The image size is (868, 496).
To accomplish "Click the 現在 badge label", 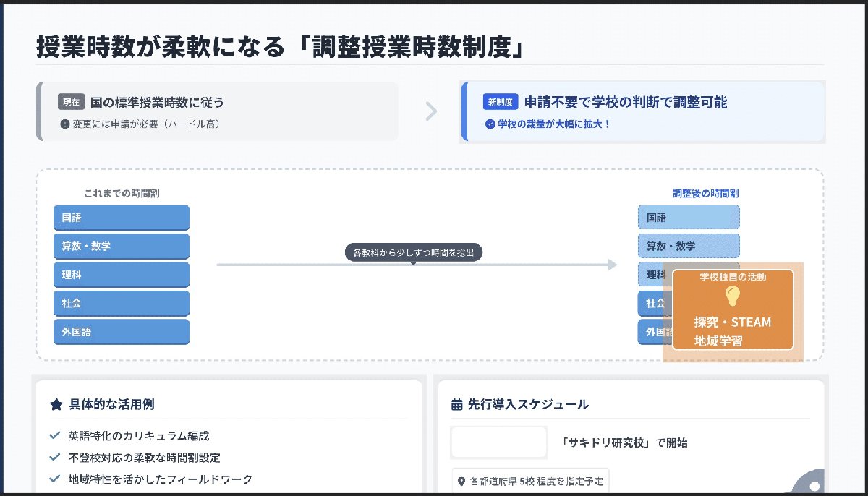I will 71,102.
